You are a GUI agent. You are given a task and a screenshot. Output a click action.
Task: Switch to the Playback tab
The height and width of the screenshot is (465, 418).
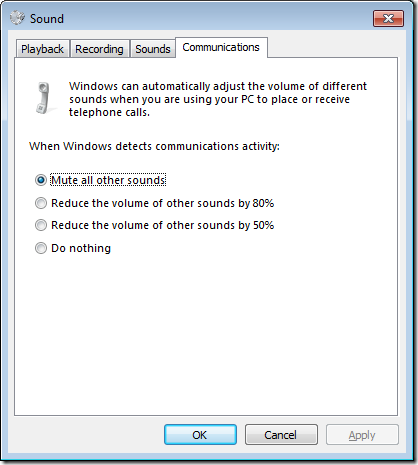click(42, 49)
